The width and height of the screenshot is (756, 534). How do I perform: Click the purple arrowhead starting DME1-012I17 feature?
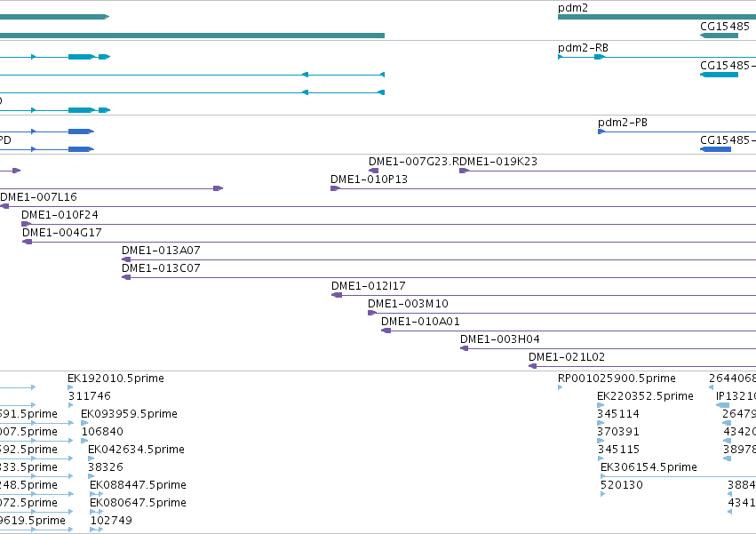pos(337,295)
